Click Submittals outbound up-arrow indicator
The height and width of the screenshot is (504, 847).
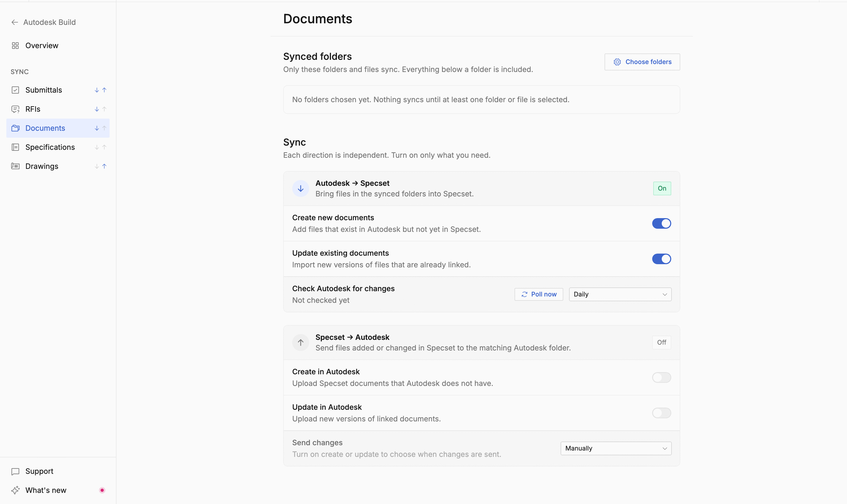coord(104,90)
